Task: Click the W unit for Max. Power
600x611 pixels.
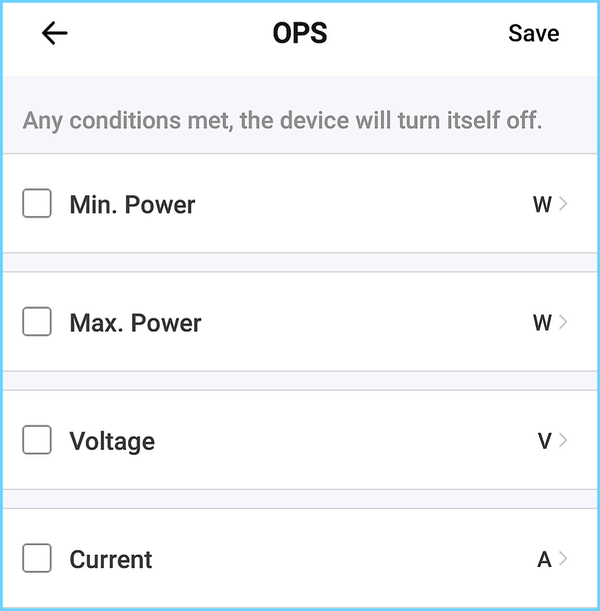Action: coord(542,323)
